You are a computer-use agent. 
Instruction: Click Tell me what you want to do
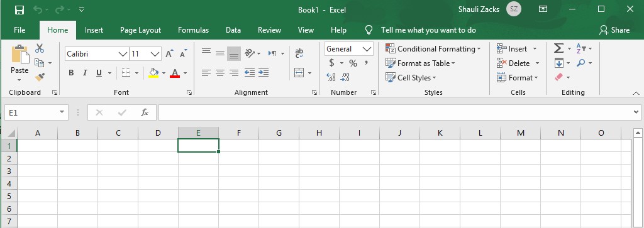point(429,30)
